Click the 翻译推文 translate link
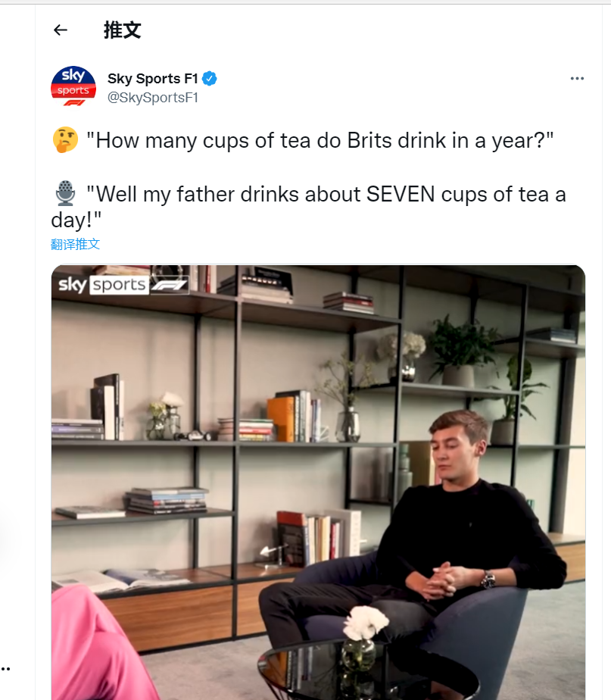 tap(76, 244)
